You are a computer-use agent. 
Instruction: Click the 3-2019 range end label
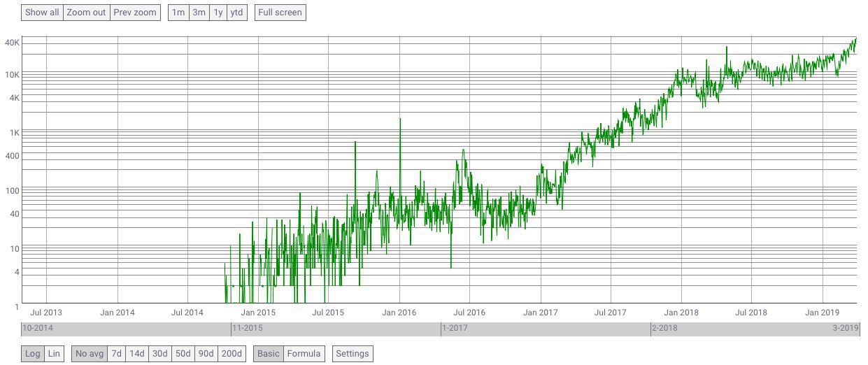click(x=845, y=328)
